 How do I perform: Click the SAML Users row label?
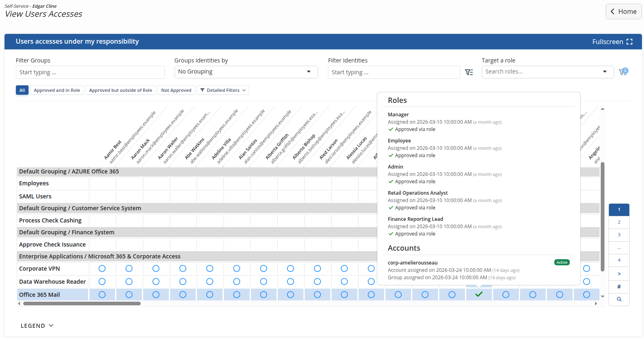35,196
